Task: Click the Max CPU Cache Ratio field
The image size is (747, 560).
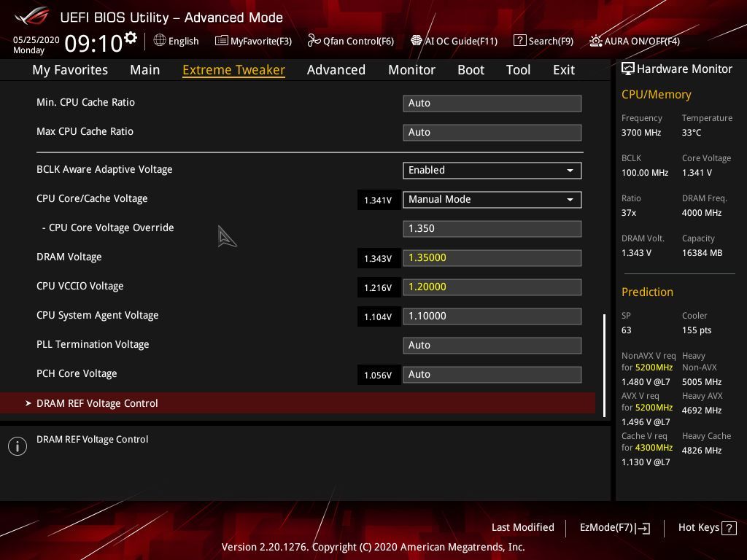Action: point(492,133)
